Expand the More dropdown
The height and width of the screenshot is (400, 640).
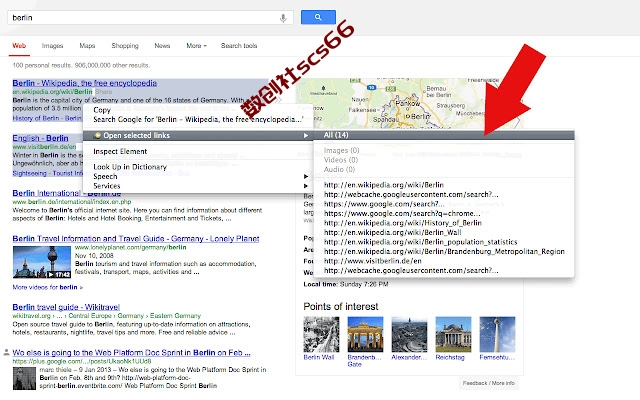196,46
